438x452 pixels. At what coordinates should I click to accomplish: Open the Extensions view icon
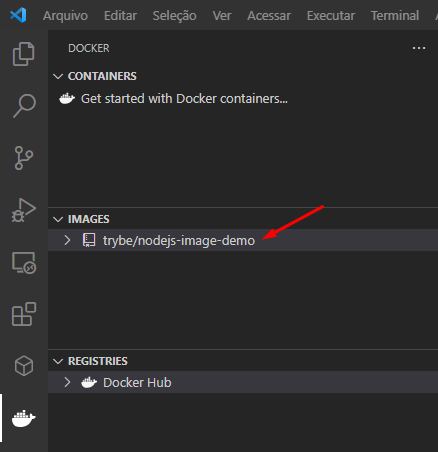pos(24,314)
